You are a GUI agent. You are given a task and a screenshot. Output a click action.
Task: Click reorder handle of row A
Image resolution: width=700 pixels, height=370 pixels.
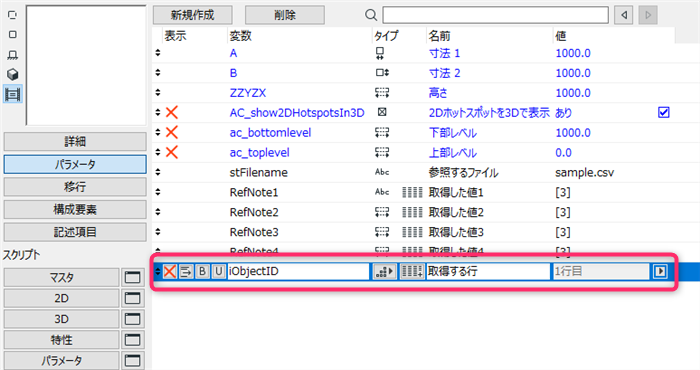click(x=158, y=53)
